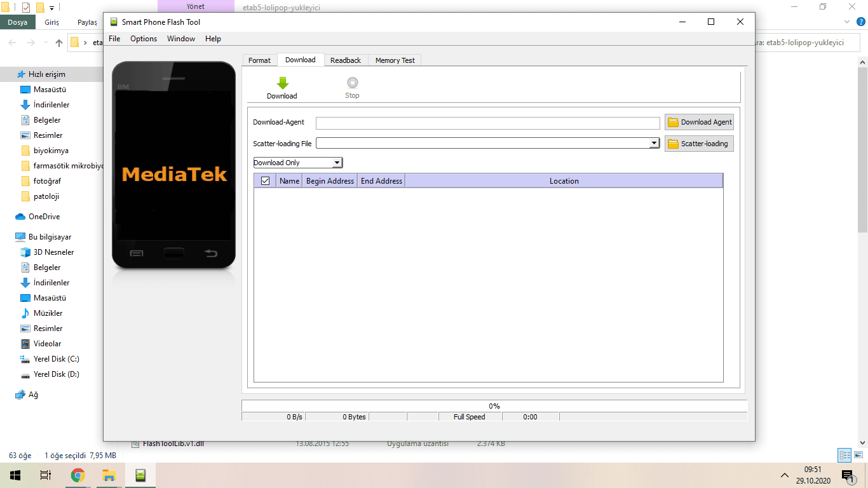Expand the Explorer ribbon chevron
The width and height of the screenshot is (868, 488).
coord(846,22)
